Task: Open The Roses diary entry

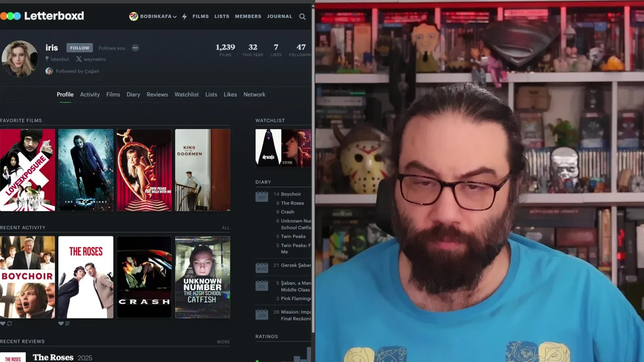Action: (292, 203)
